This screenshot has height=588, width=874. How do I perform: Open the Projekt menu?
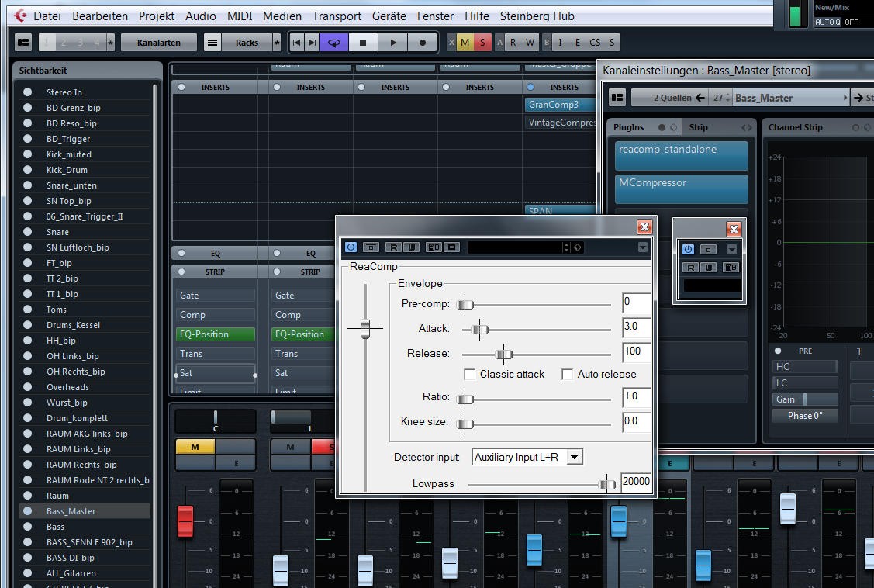(x=157, y=16)
